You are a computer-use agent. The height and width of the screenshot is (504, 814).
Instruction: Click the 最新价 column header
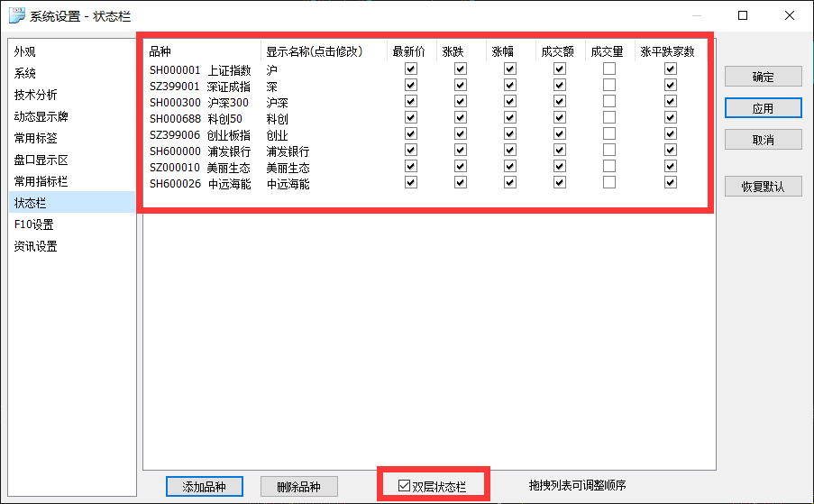pos(412,51)
